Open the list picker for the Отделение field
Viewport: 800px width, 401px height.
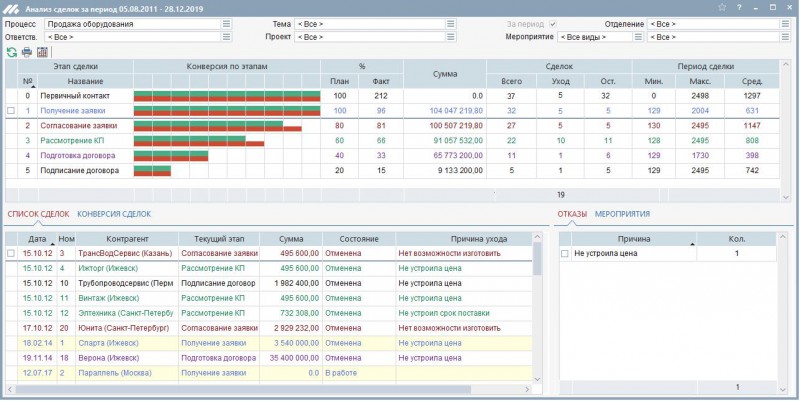click(785, 23)
